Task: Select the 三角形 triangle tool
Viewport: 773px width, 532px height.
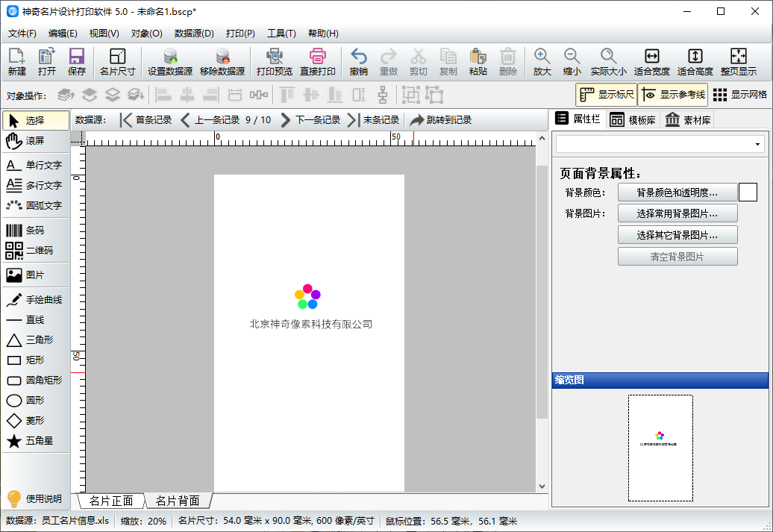Action: 36,339
